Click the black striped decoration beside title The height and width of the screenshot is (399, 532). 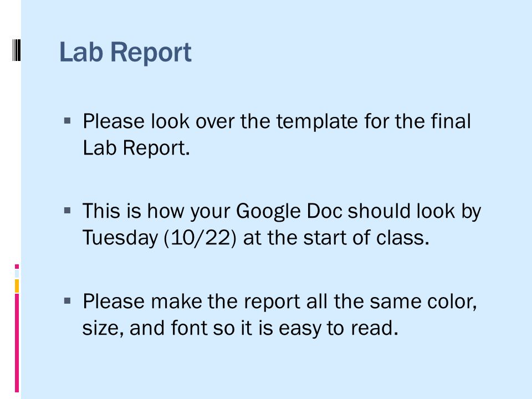click(17, 50)
